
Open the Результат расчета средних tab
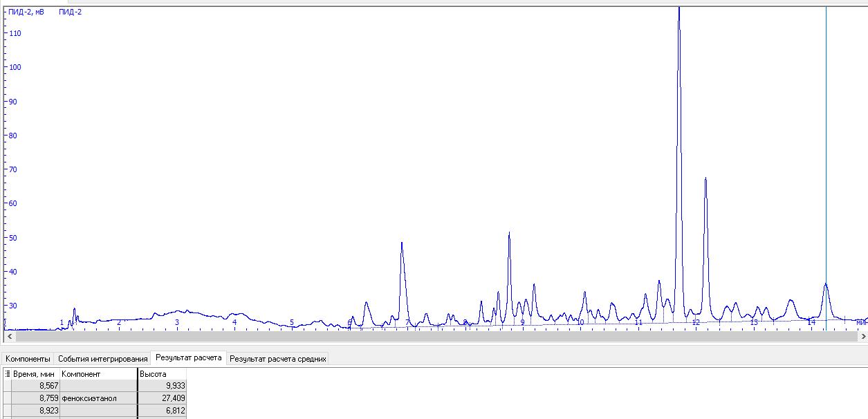[277, 359]
